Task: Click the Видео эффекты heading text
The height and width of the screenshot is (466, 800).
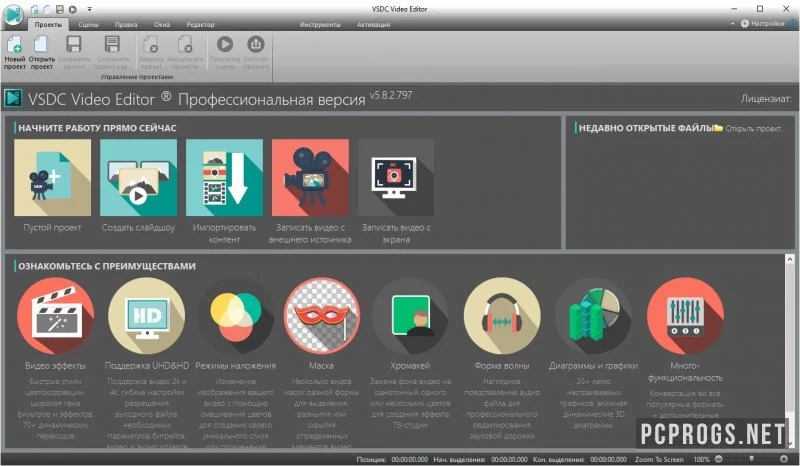Action: [x=55, y=365]
